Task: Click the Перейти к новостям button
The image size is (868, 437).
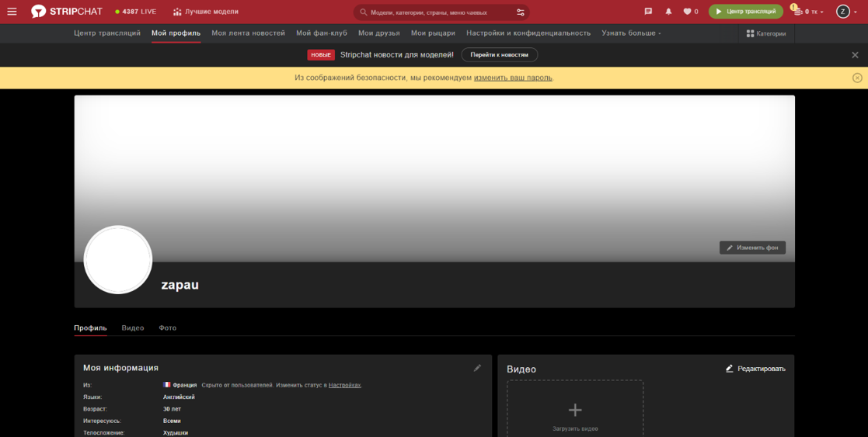Action: (500, 55)
